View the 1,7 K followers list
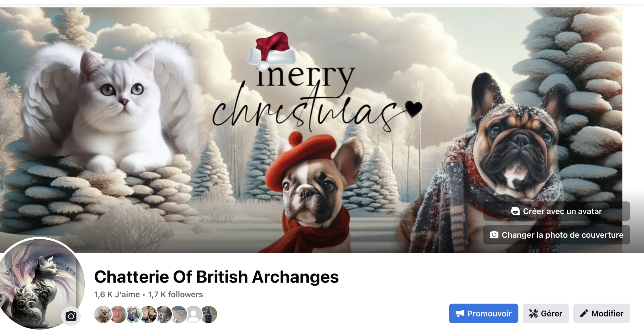 point(176,294)
